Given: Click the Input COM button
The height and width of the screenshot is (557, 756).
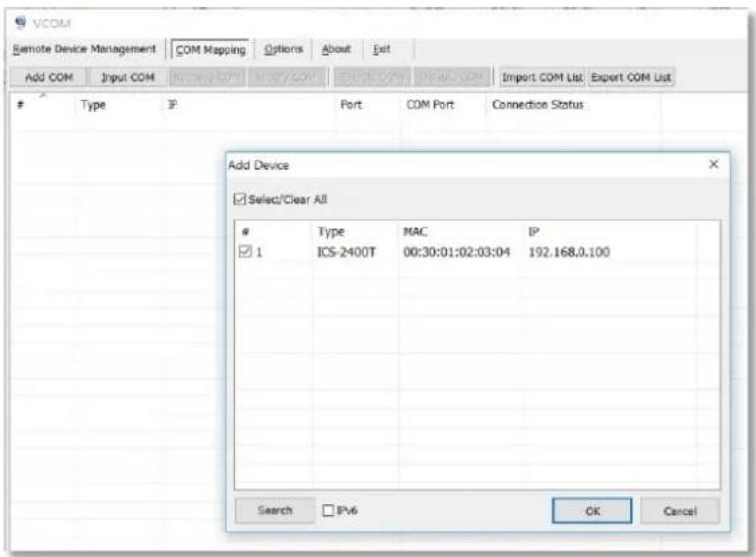Looking at the screenshot, I should click(x=127, y=77).
